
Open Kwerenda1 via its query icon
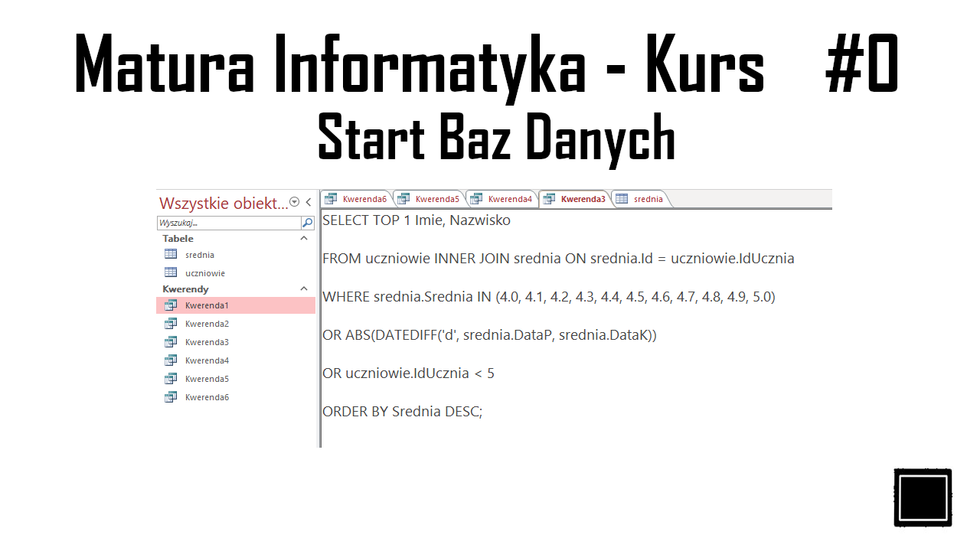click(x=170, y=305)
